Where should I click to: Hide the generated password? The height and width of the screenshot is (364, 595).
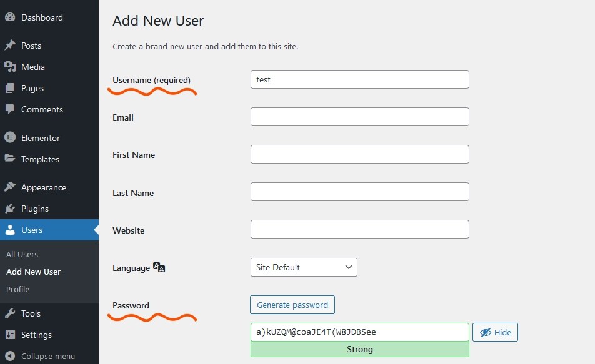495,332
